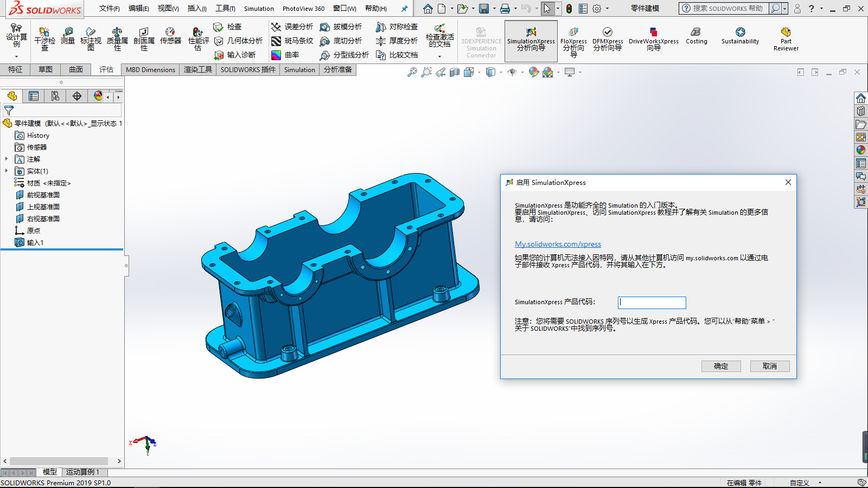868x488 pixels.
Task: Open Options gear dropdown arrow
Action: tap(607, 9)
